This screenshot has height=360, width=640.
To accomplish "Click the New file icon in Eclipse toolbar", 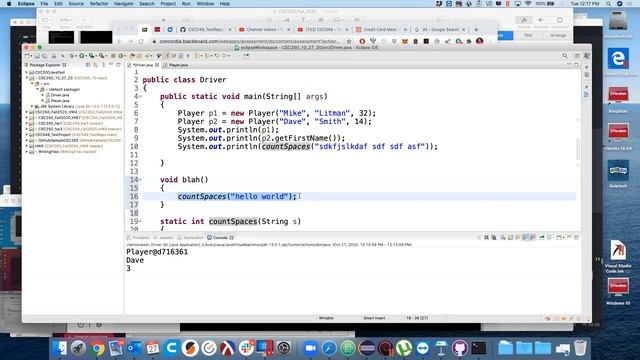I will point(28,56).
